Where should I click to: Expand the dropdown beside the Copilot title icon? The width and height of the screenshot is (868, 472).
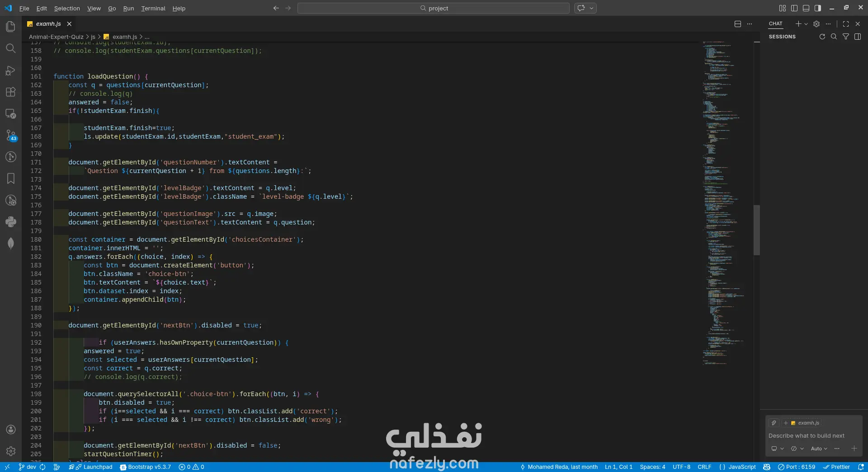coord(591,8)
